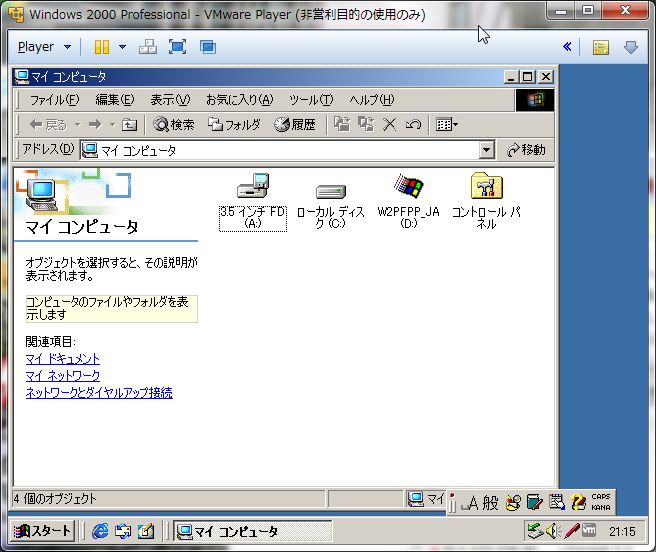This screenshot has width=656, height=552.
Task: Click '4 個のオブジェクト' status bar text
Action: click(x=55, y=498)
